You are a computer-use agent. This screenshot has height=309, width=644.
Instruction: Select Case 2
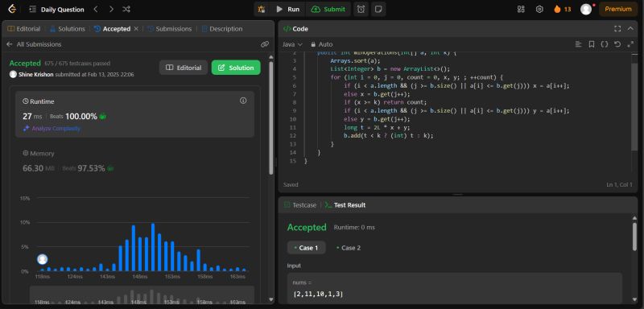pos(349,248)
